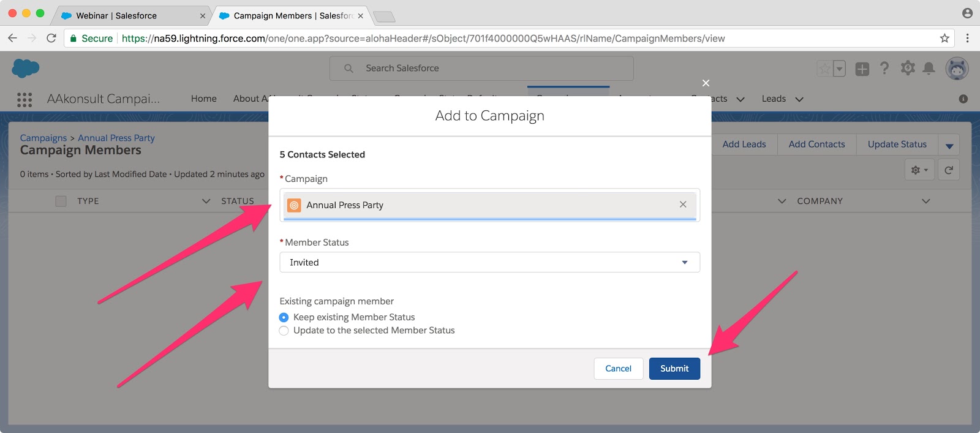Sort by the STATUS column header
The height and width of the screenshot is (433, 980).
tap(238, 201)
